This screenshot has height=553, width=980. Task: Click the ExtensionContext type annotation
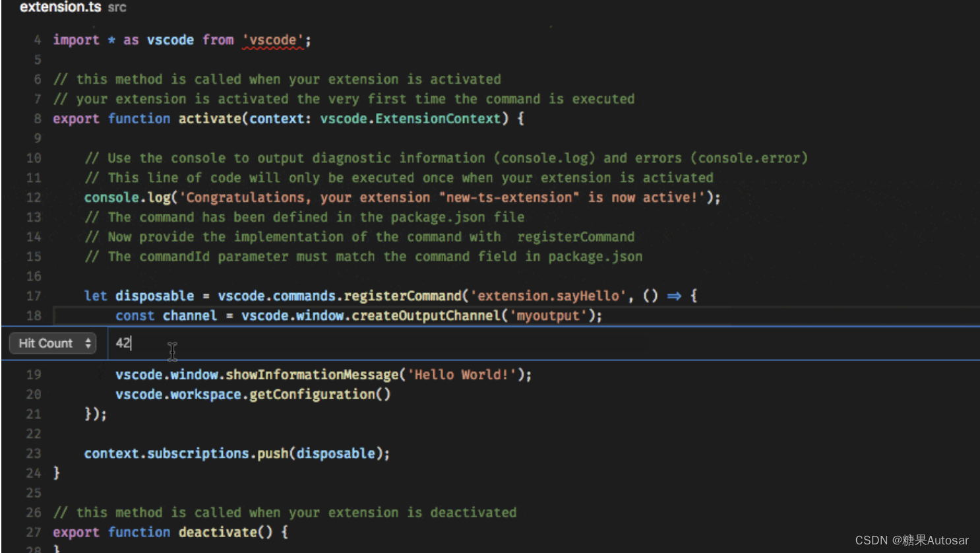[438, 119]
